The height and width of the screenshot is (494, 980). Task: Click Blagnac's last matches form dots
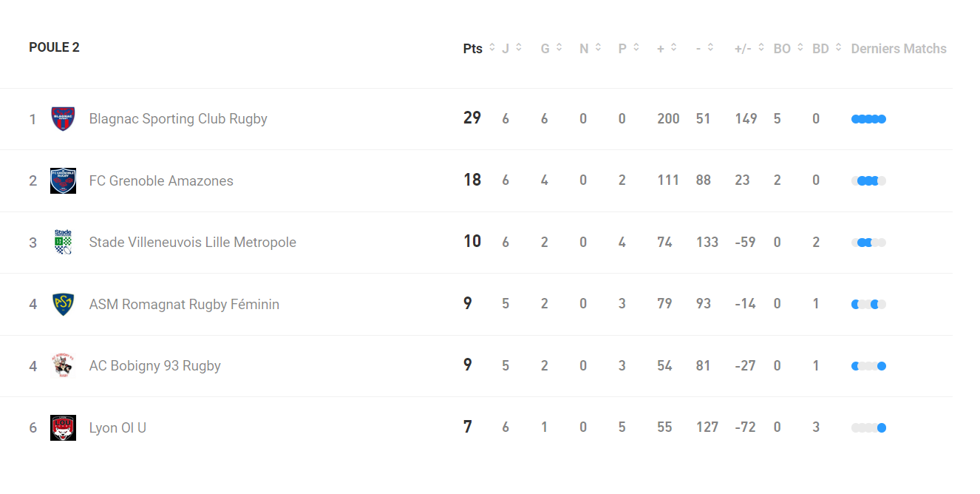(x=868, y=119)
